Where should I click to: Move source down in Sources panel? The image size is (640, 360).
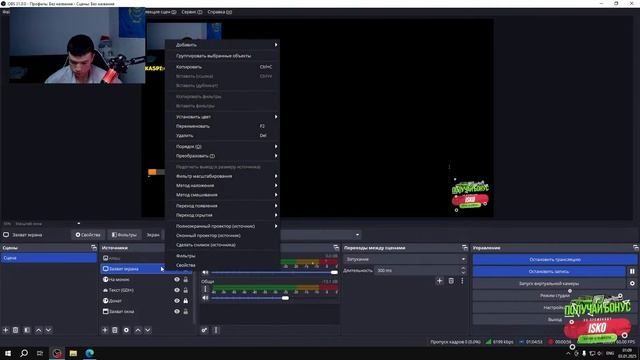point(147,330)
